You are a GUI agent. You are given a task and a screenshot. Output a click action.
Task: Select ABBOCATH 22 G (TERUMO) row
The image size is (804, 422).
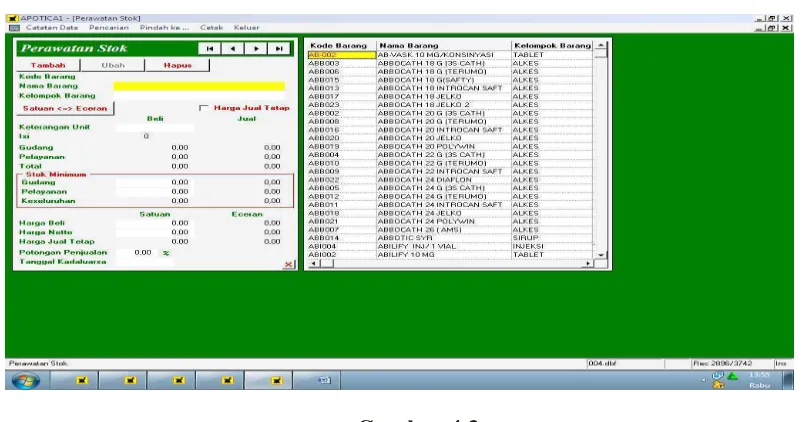pyautogui.click(x=450, y=163)
